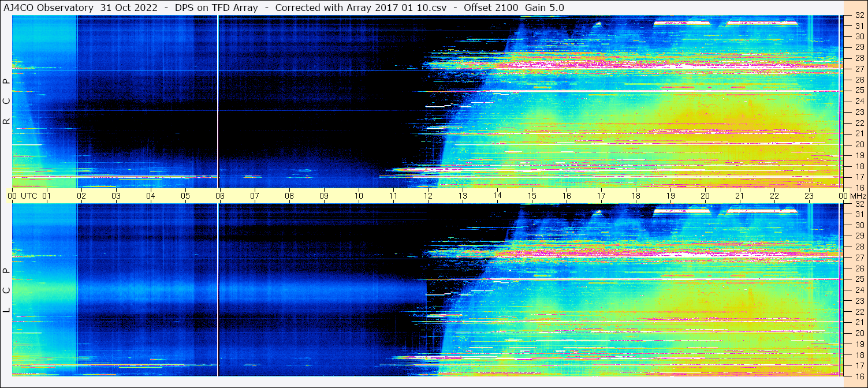Select the 23 UTC hour marker
The width and height of the screenshot is (868, 388).
coord(809,196)
